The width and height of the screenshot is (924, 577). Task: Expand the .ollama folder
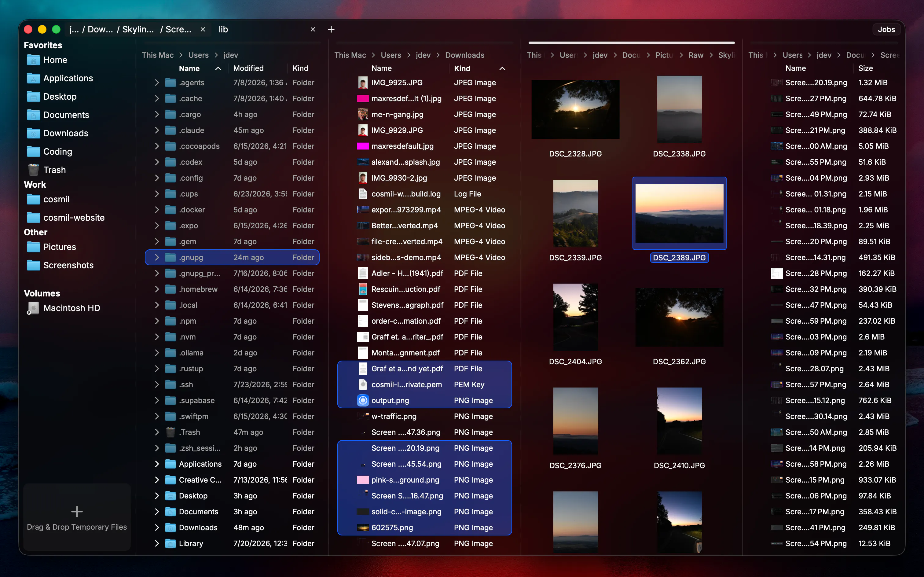pos(157,353)
